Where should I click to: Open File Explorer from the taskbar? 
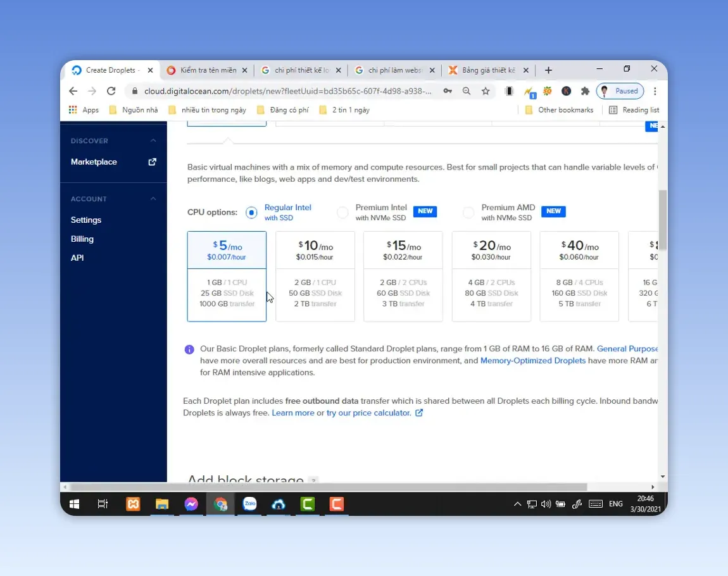(x=162, y=504)
